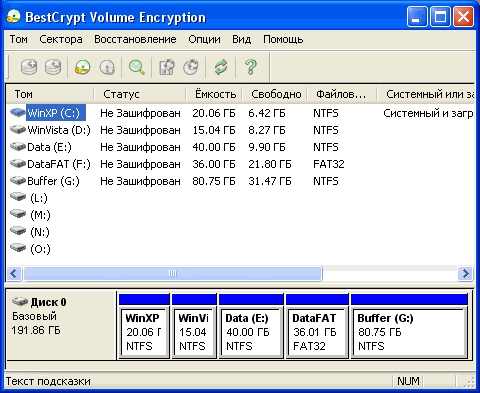Image resolution: width=480 pixels, height=393 pixels.
Task: Click the green magnifying glass toolbar icon
Action: (x=137, y=67)
